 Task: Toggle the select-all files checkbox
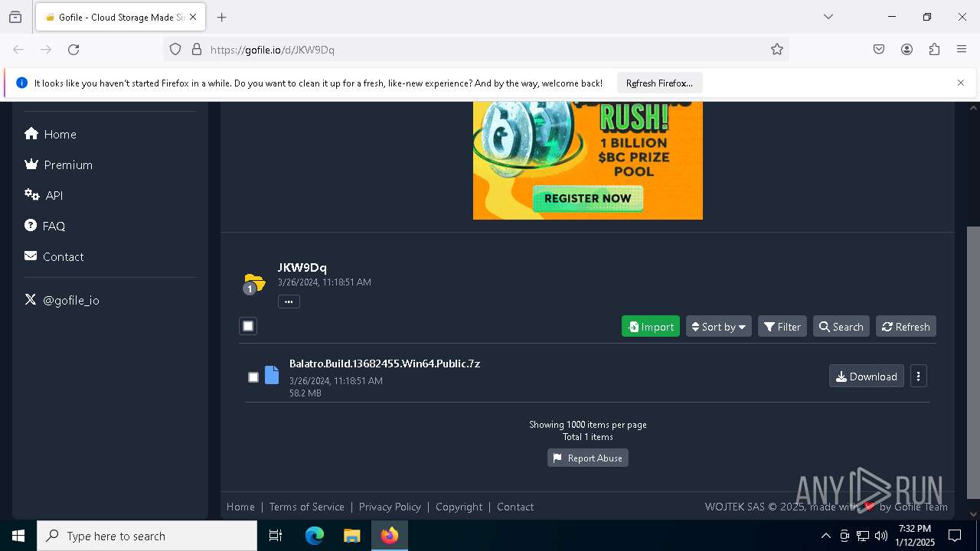pos(248,326)
